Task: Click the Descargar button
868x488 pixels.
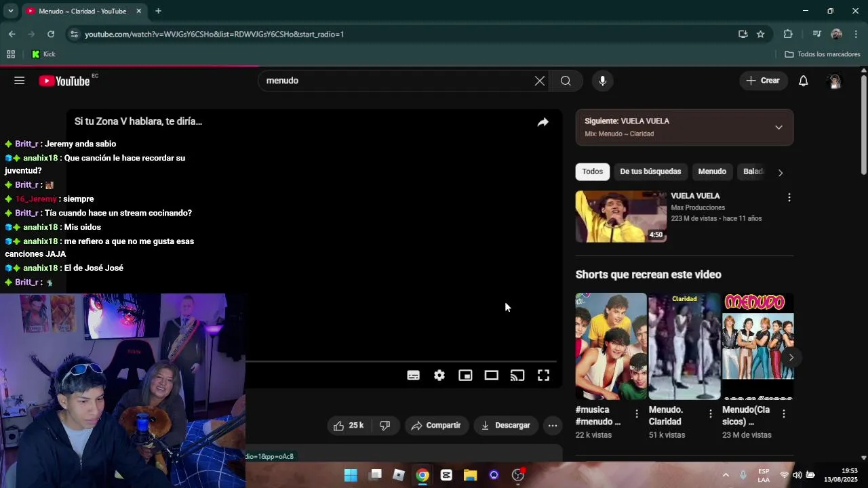Action: 506,426
